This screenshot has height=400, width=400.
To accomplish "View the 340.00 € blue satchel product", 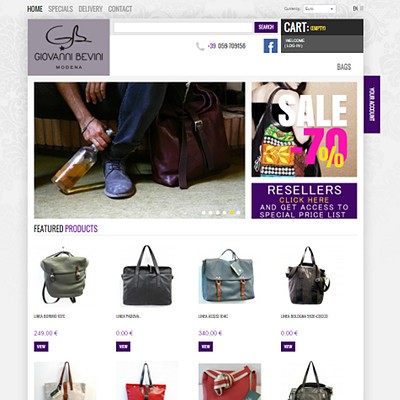I will pyautogui.click(x=206, y=347).
